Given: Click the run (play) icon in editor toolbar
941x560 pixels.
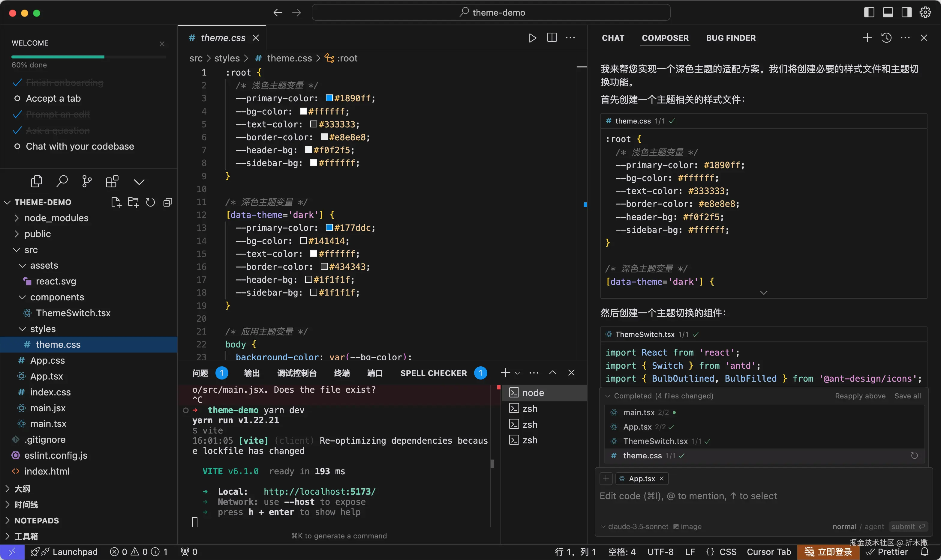Looking at the screenshot, I should 532,38.
